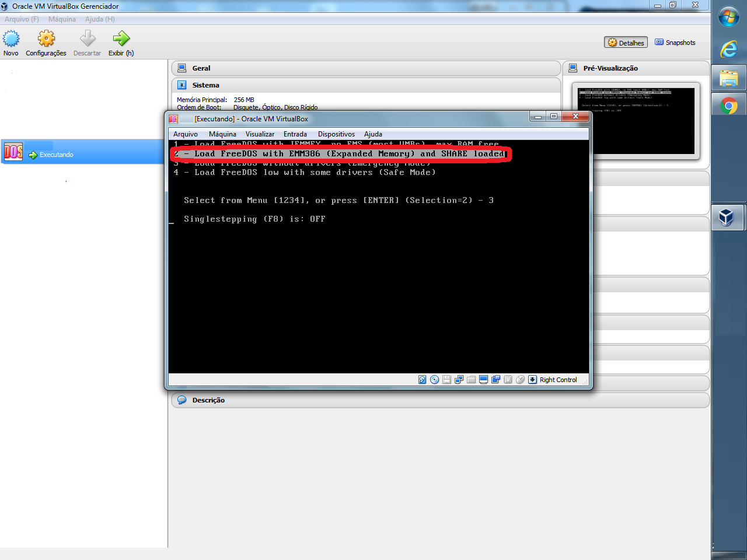Click the '256 MB' memory value
The width and height of the screenshot is (747, 560).
(x=244, y=100)
